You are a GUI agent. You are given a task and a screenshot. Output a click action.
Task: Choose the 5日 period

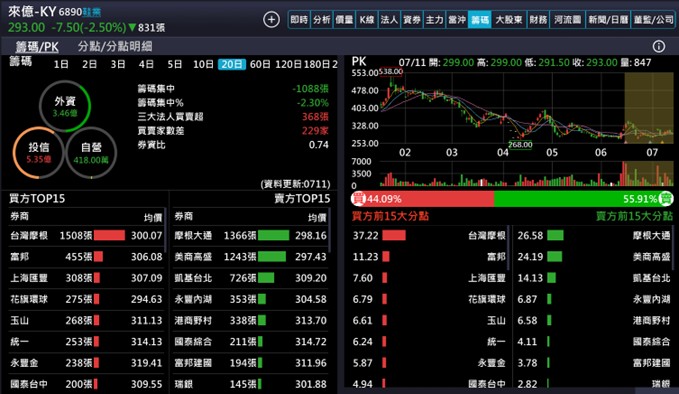point(175,65)
